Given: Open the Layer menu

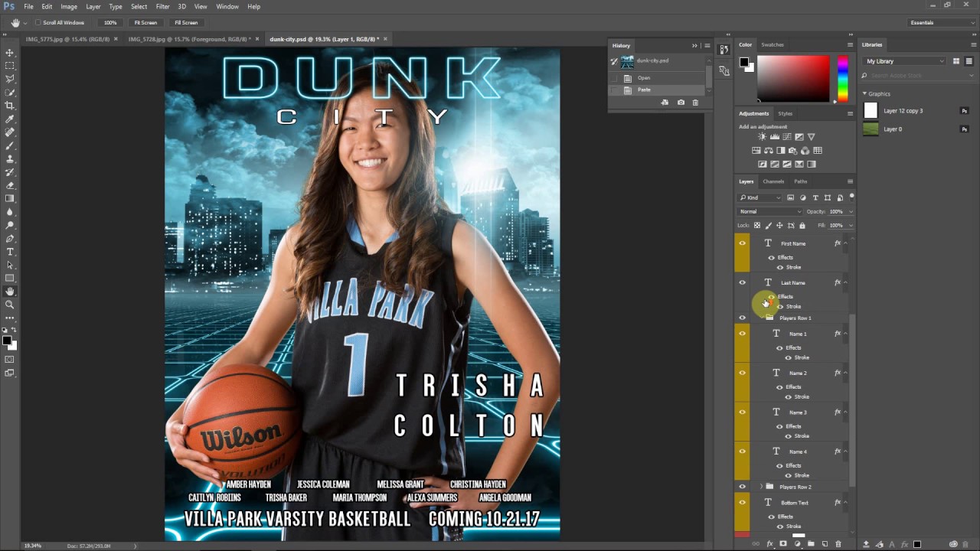Looking at the screenshot, I should pyautogui.click(x=93, y=6).
